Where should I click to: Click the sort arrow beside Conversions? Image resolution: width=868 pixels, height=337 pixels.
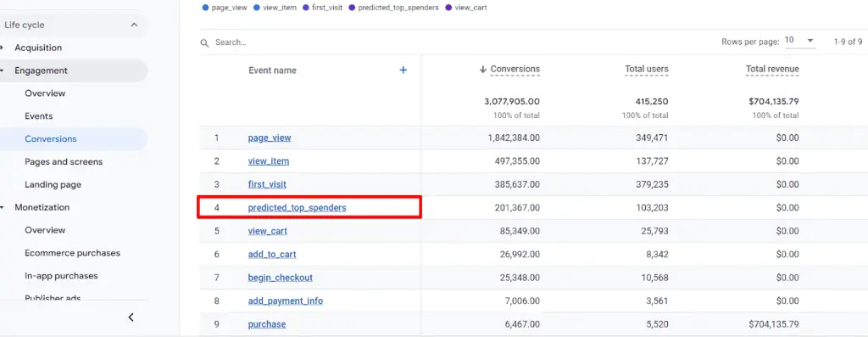click(482, 70)
